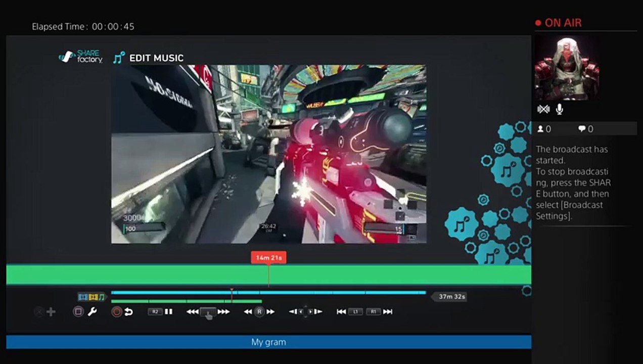The width and height of the screenshot is (643, 364).
Task: Click the EDIT MUSIC title
Action: 156,58
